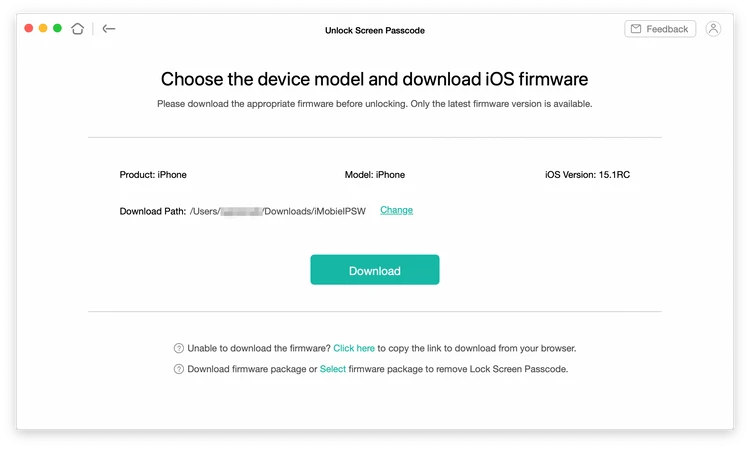Viewport: 750px width, 449px height.
Task: Open the Feedback button
Action: click(x=660, y=29)
